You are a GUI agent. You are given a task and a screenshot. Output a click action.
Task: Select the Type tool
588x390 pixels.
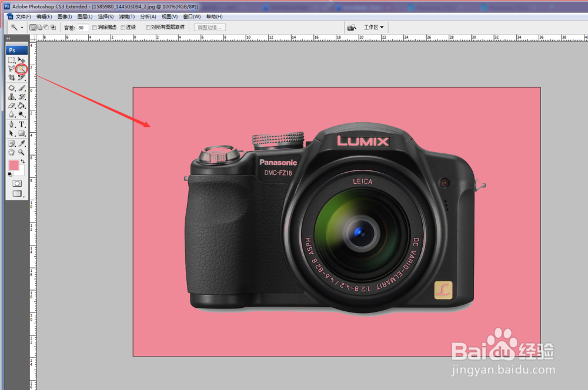(x=21, y=125)
